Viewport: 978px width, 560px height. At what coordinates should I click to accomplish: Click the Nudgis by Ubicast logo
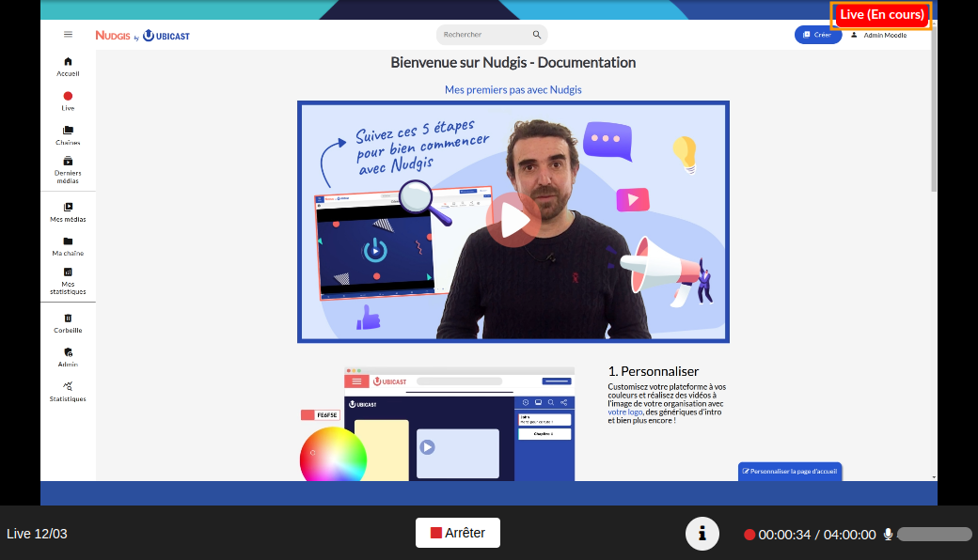[x=142, y=36]
